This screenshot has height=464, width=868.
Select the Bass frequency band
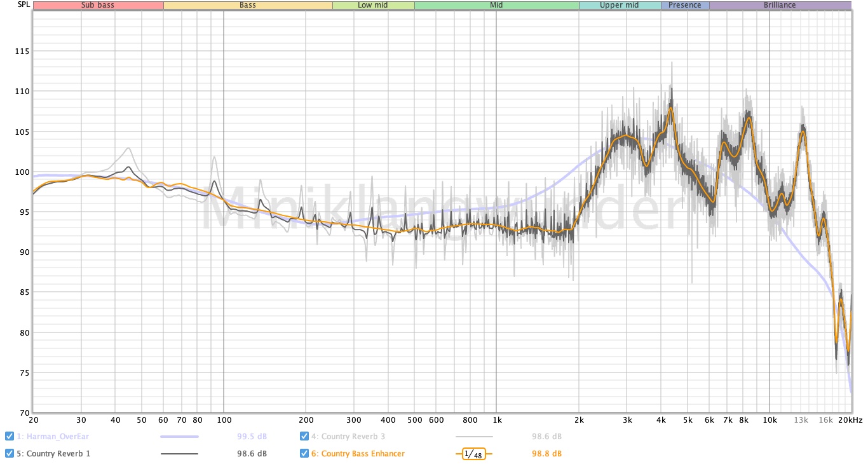(248, 5)
